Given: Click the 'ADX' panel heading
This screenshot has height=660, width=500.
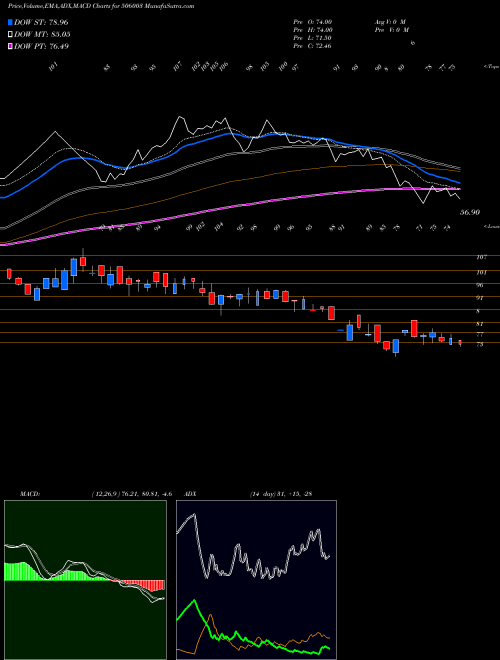Looking at the screenshot, I should click(191, 494).
